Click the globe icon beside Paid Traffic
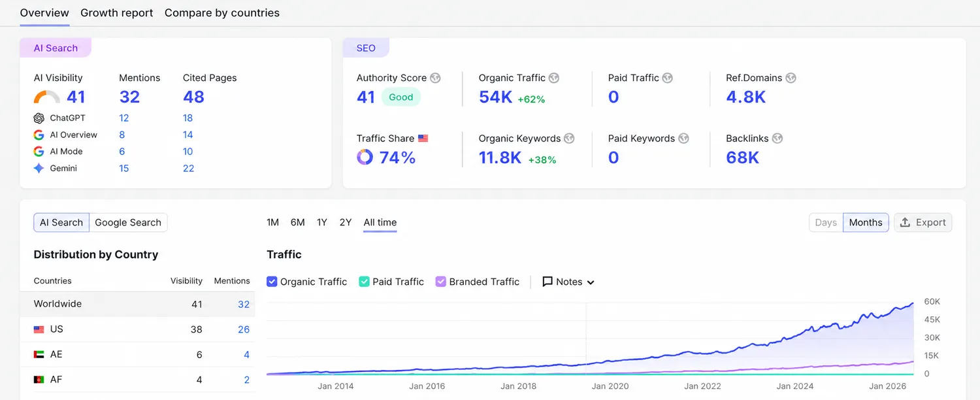 tap(667, 78)
